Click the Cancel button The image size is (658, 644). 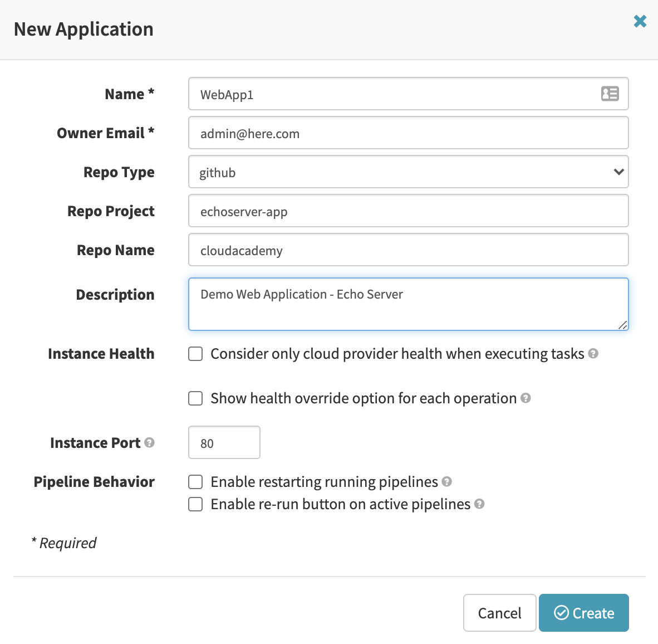(499, 613)
